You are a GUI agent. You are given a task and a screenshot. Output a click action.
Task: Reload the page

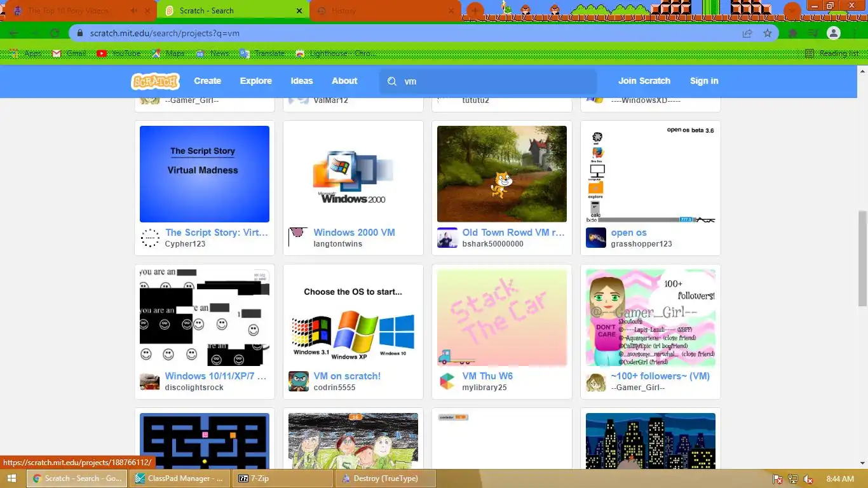point(55,33)
